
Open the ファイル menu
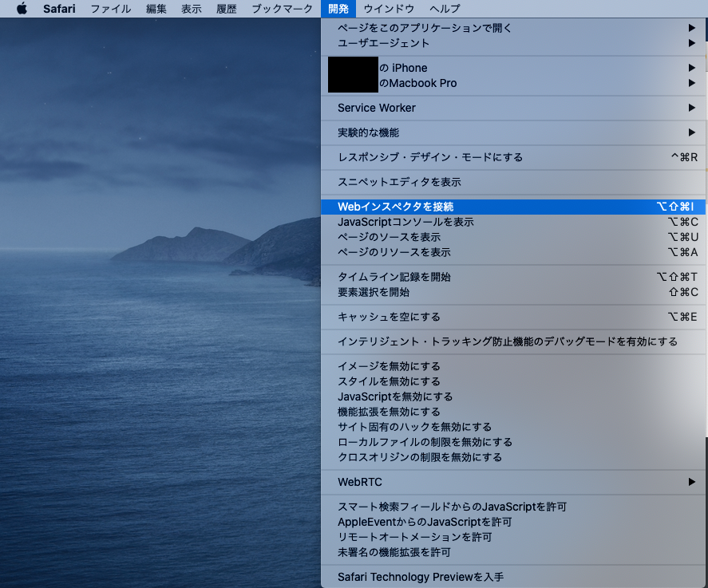coord(111,9)
